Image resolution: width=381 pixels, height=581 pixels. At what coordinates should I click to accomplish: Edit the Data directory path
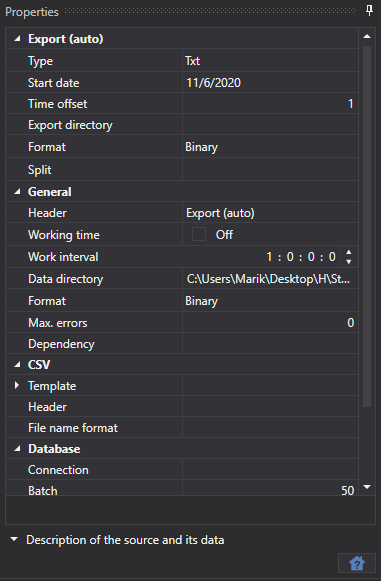pos(270,279)
